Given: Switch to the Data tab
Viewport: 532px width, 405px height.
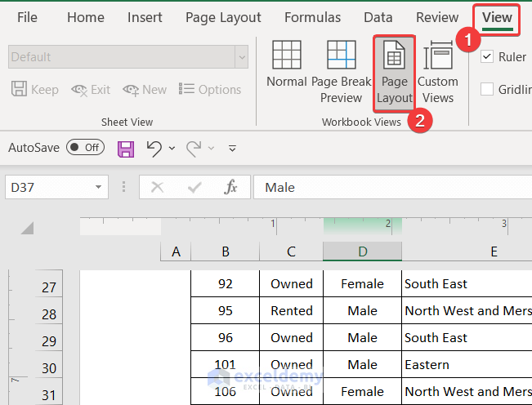Looking at the screenshot, I should tap(378, 17).
